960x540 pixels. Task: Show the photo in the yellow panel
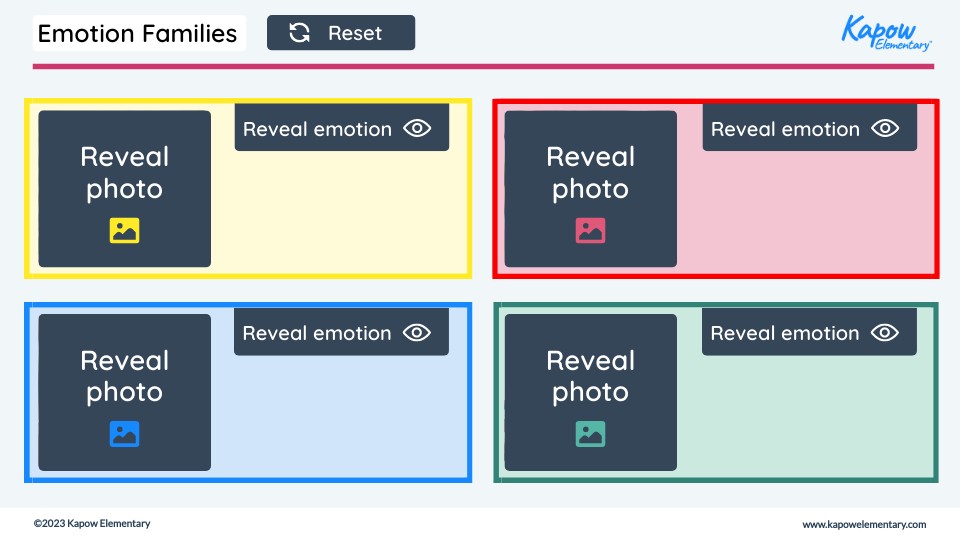125,173
